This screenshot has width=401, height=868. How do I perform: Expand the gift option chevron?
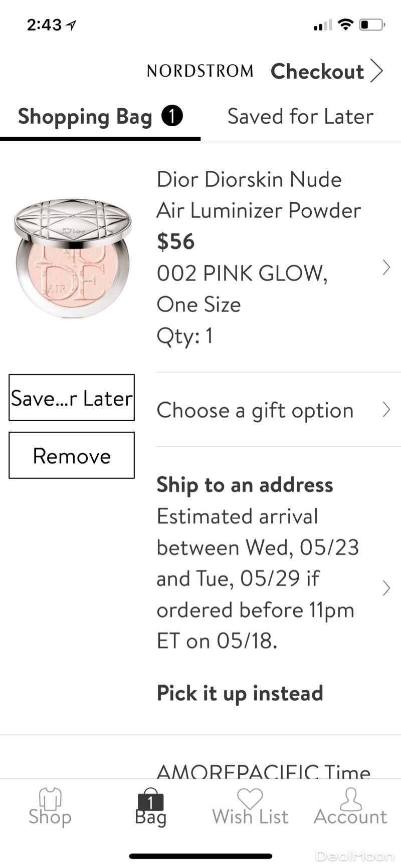pos(386,410)
